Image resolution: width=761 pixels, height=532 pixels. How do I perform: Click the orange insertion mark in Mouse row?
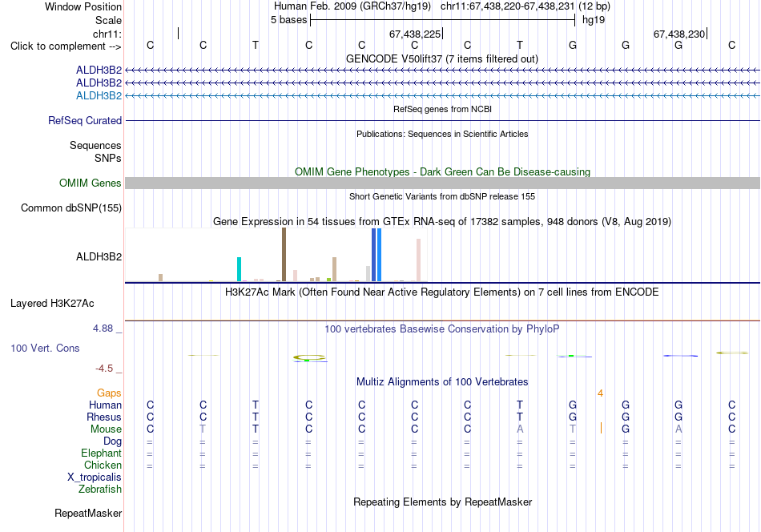tap(602, 428)
